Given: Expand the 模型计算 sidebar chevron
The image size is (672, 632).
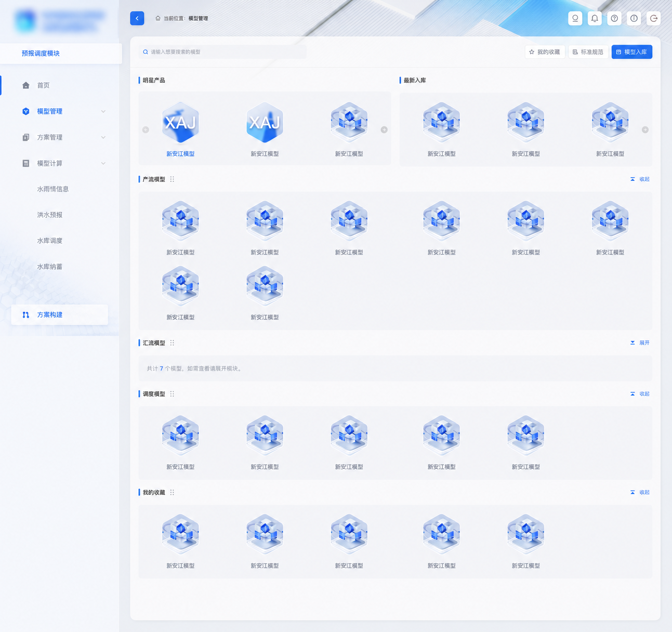Looking at the screenshot, I should click(103, 163).
